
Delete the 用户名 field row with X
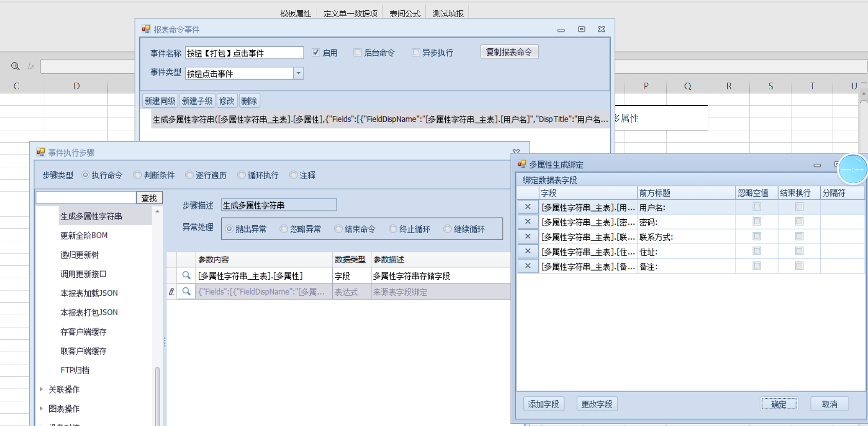(x=527, y=207)
